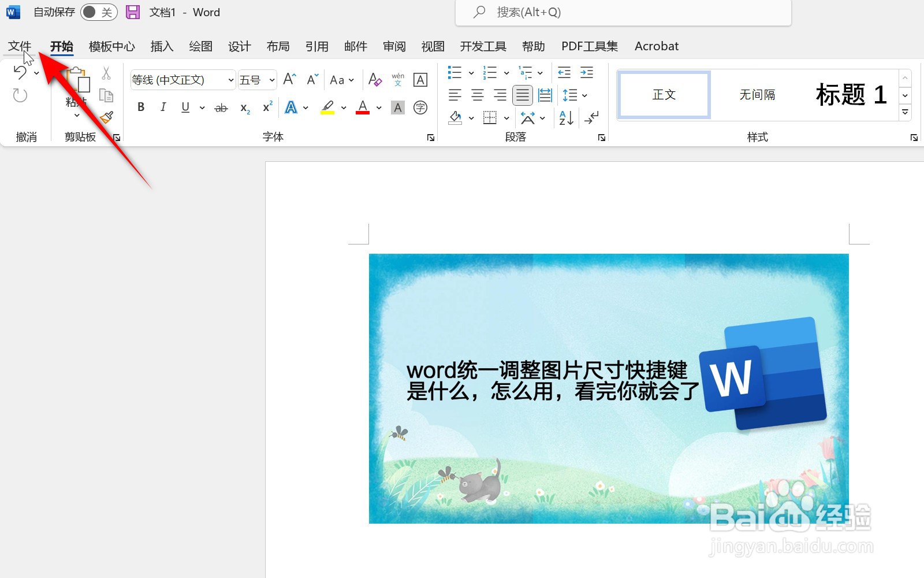Image resolution: width=924 pixels, height=578 pixels.
Task: Insert enclosed character icon
Action: pos(420,108)
